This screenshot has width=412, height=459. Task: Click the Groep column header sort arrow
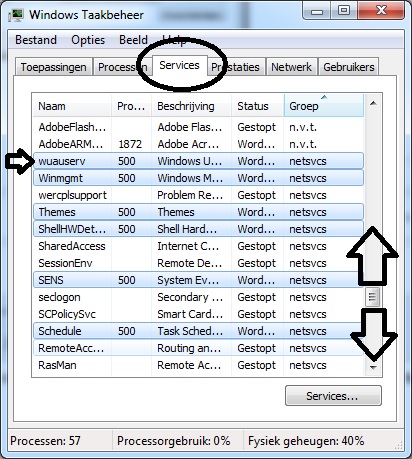click(324, 97)
